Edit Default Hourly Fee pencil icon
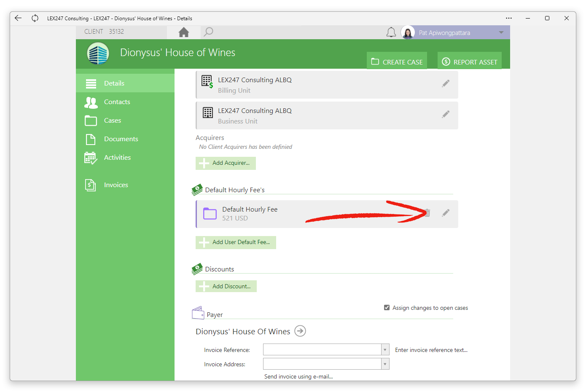This screenshot has height=392, width=586. 446,213
